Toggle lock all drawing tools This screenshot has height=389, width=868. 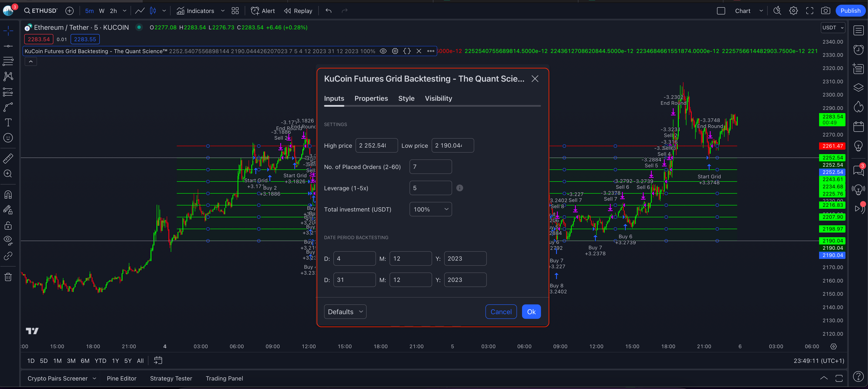8,225
